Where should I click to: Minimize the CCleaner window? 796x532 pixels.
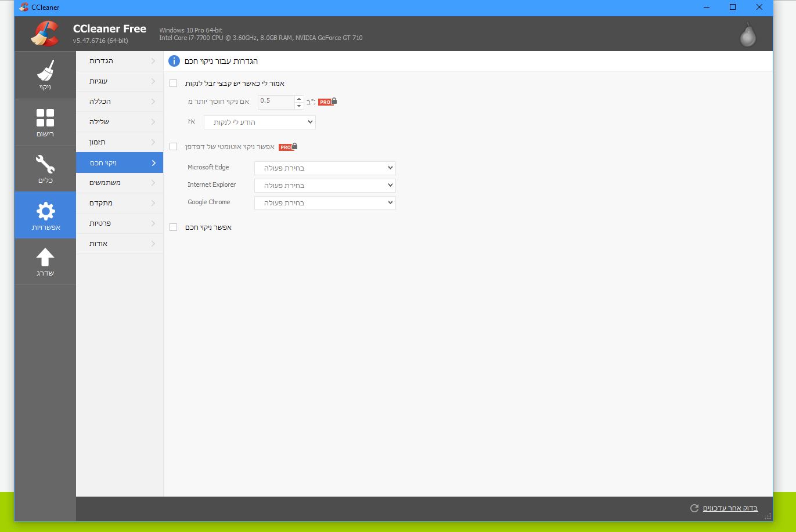(707, 8)
